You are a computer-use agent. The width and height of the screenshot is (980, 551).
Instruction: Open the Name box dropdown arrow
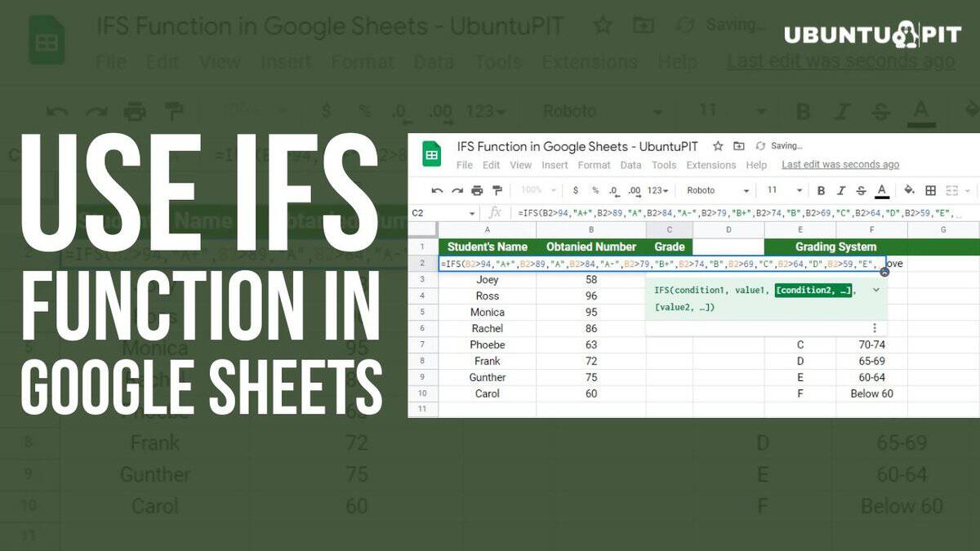472,213
